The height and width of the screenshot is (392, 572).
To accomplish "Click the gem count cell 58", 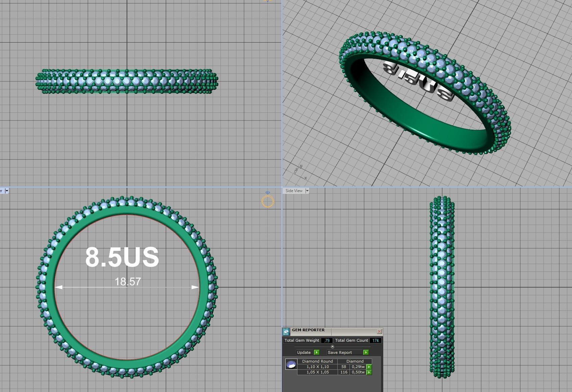I will pyautogui.click(x=344, y=367).
